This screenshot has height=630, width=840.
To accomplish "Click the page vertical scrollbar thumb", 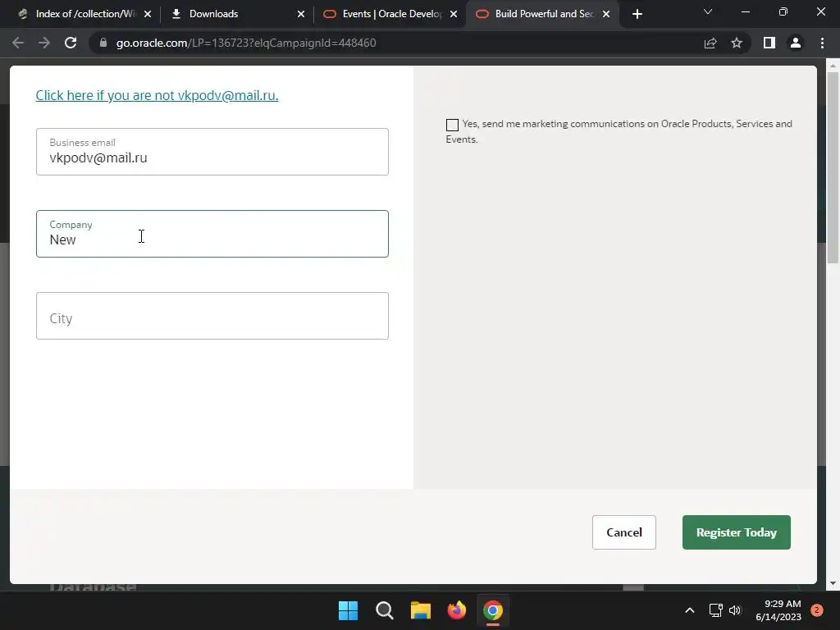I will (x=833, y=167).
